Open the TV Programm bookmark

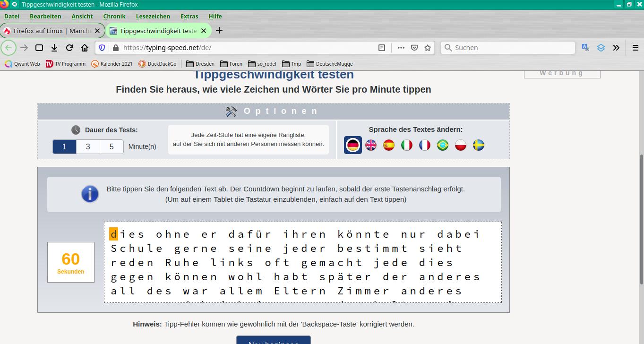click(66, 64)
